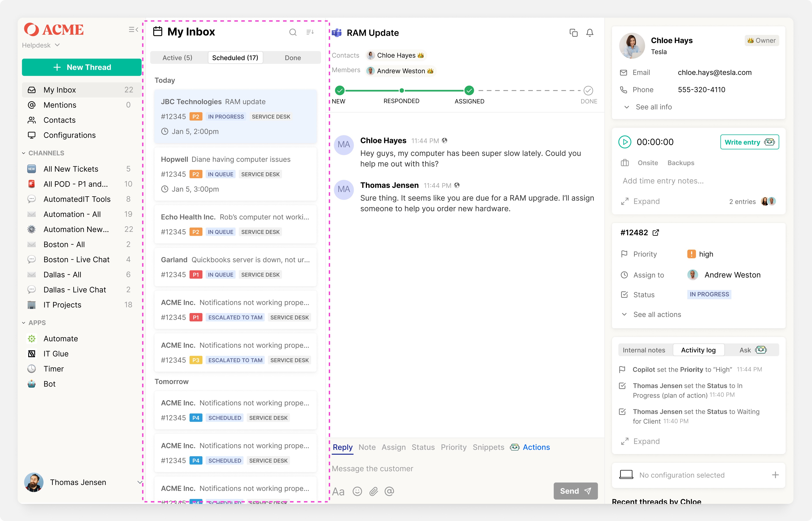Viewport: 812px width, 521px height.
Task: Click the notification bell icon
Action: coord(590,33)
